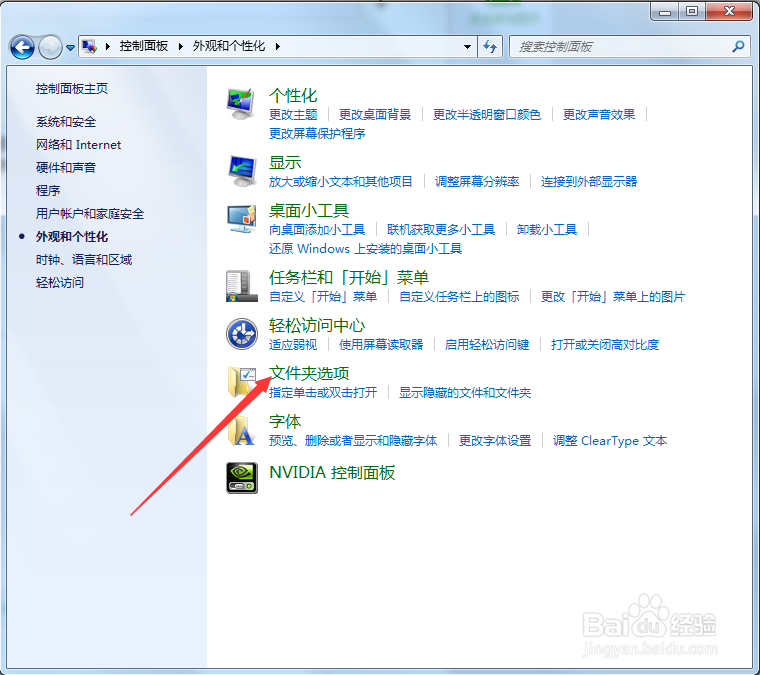Click the 显示隐藏的文件和文件夹 link
The image size is (760, 675).
tap(465, 392)
